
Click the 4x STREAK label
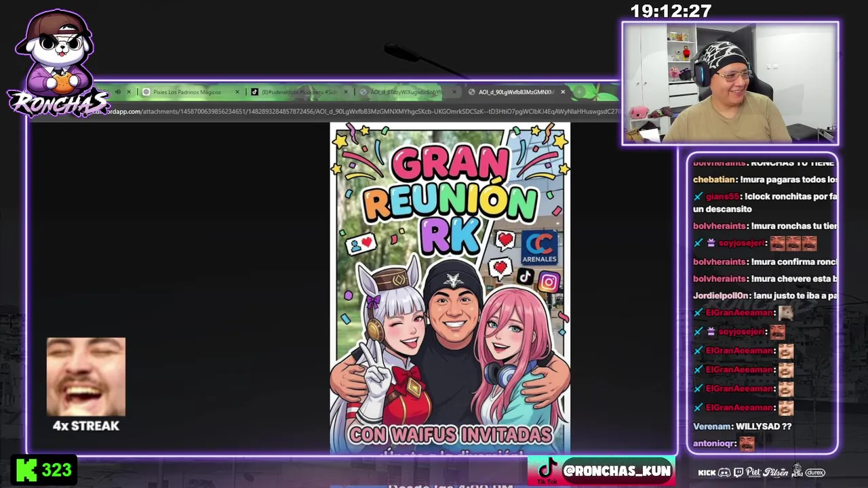[86, 426]
